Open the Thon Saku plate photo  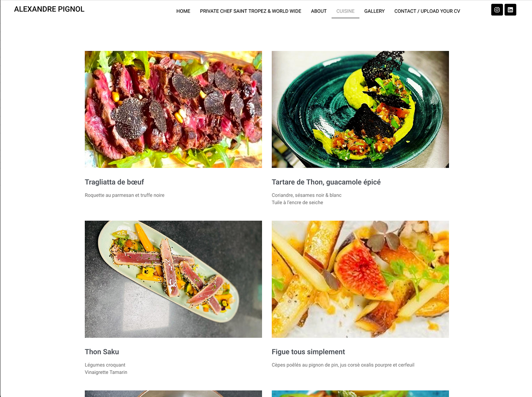click(x=173, y=279)
